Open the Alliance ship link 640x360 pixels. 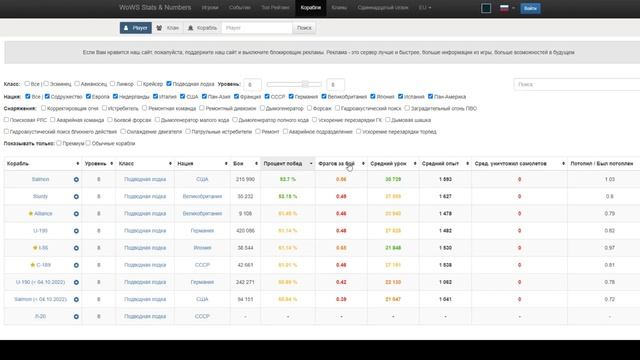[43, 213]
